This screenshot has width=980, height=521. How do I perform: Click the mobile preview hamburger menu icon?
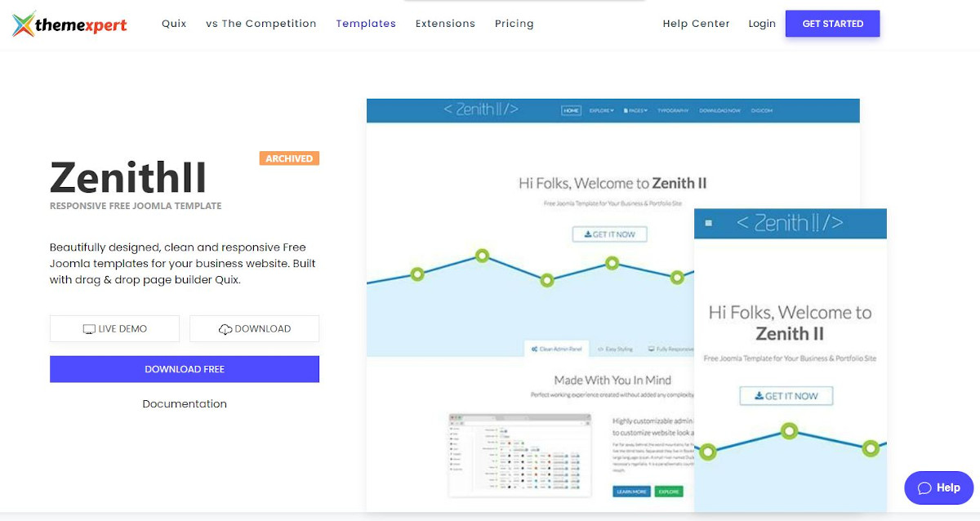click(708, 223)
